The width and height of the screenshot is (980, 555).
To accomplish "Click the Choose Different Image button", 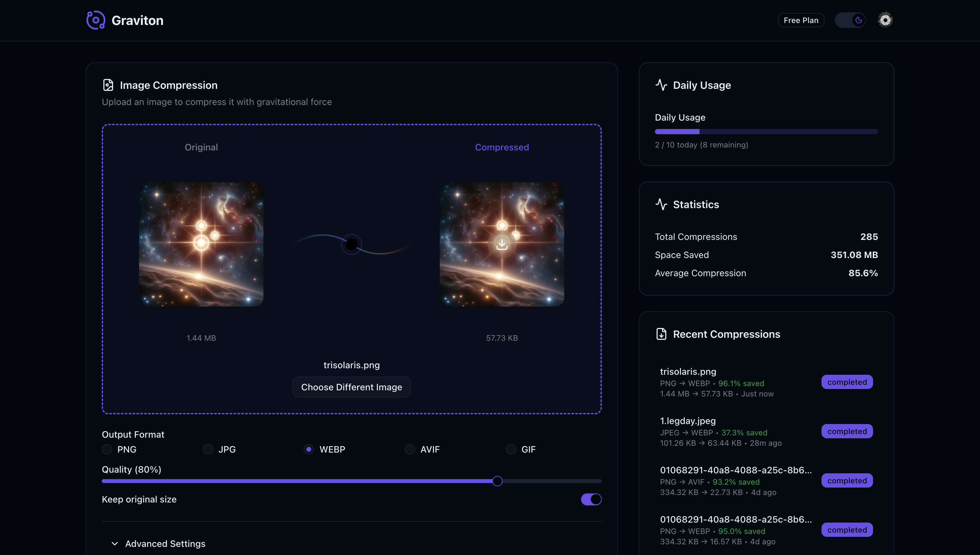I will pos(351,387).
